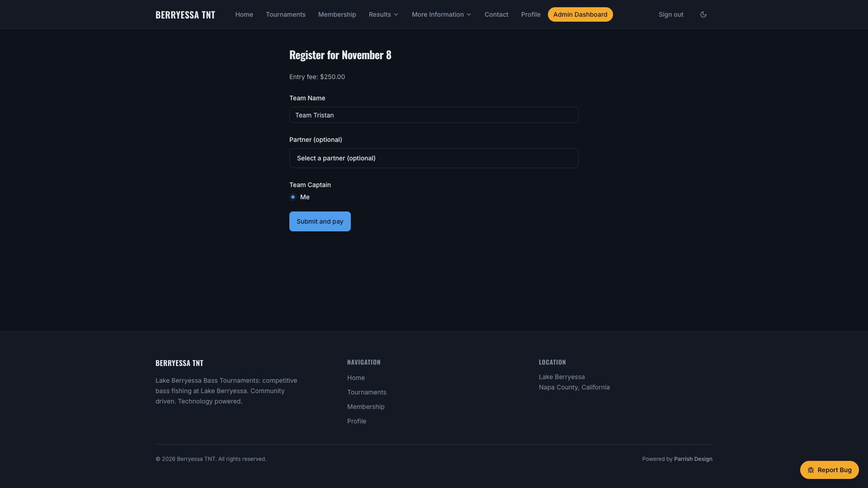
Task: Click the Entry fee: $250.00 text
Action: tap(317, 77)
